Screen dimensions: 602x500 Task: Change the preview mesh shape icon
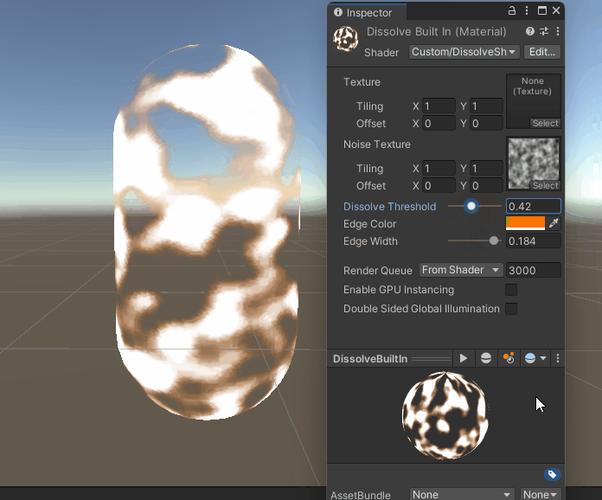point(486,358)
